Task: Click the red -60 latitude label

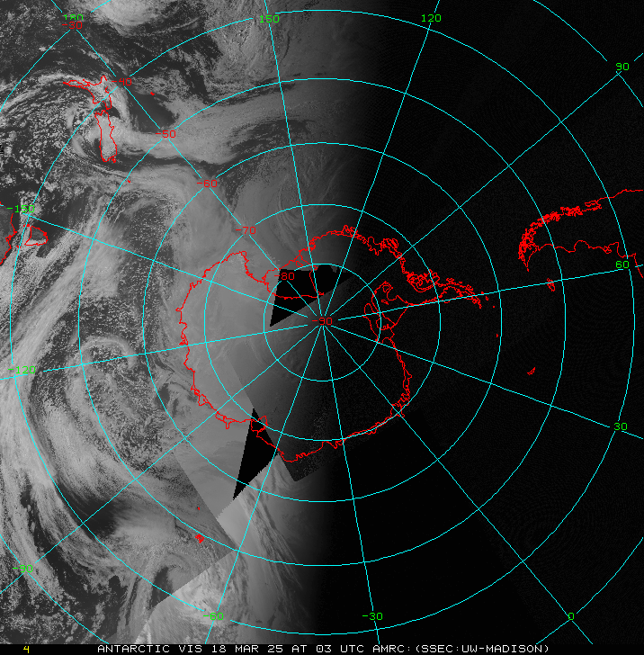Action: pyautogui.click(x=207, y=184)
